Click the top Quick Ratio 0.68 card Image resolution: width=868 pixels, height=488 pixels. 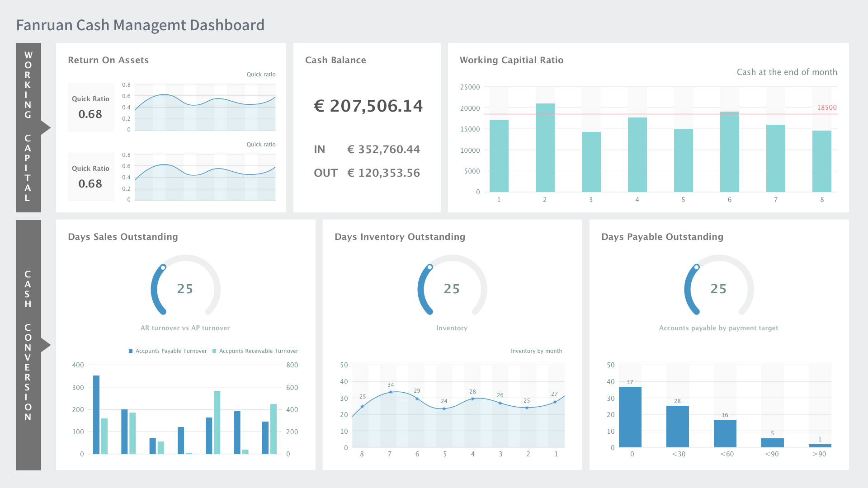[x=91, y=108]
